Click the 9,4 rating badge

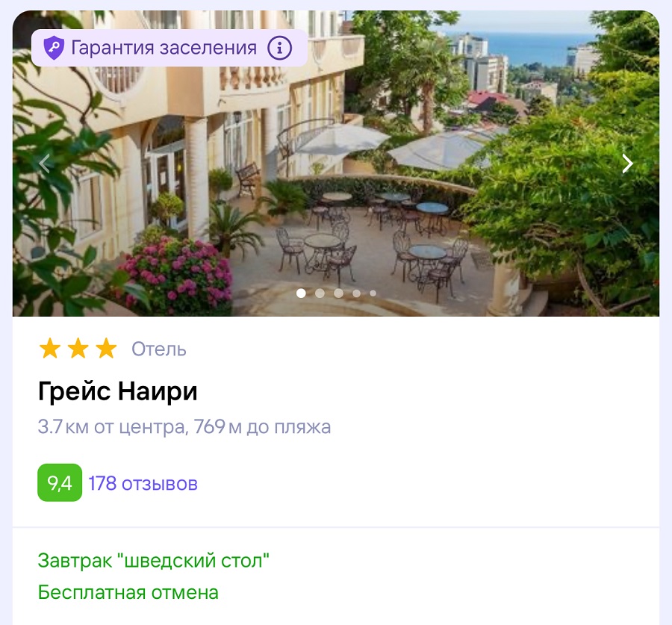(x=60, y=482)
